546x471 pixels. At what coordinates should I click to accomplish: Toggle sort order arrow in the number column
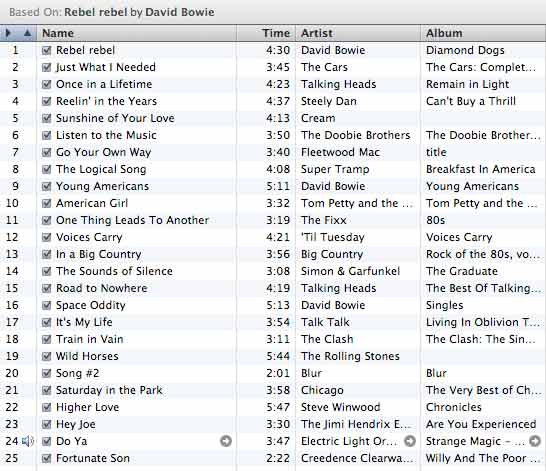28,33
